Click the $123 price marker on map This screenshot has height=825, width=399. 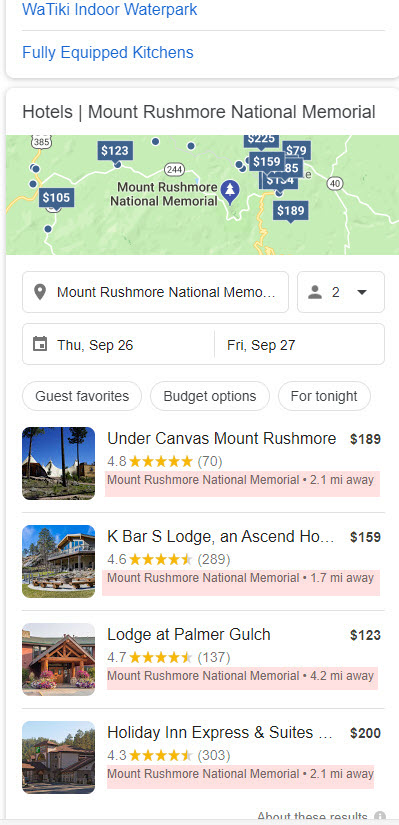pos(115,151)
